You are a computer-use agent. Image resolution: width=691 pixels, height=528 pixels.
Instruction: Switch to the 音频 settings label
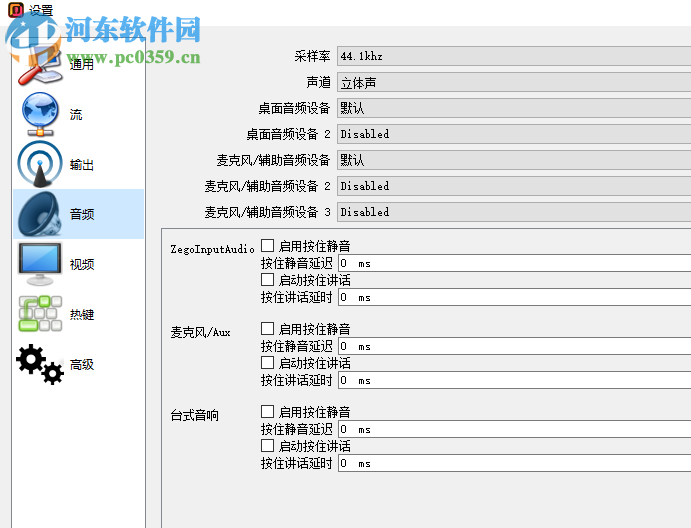pyautogui.click(x=82, y=214)
